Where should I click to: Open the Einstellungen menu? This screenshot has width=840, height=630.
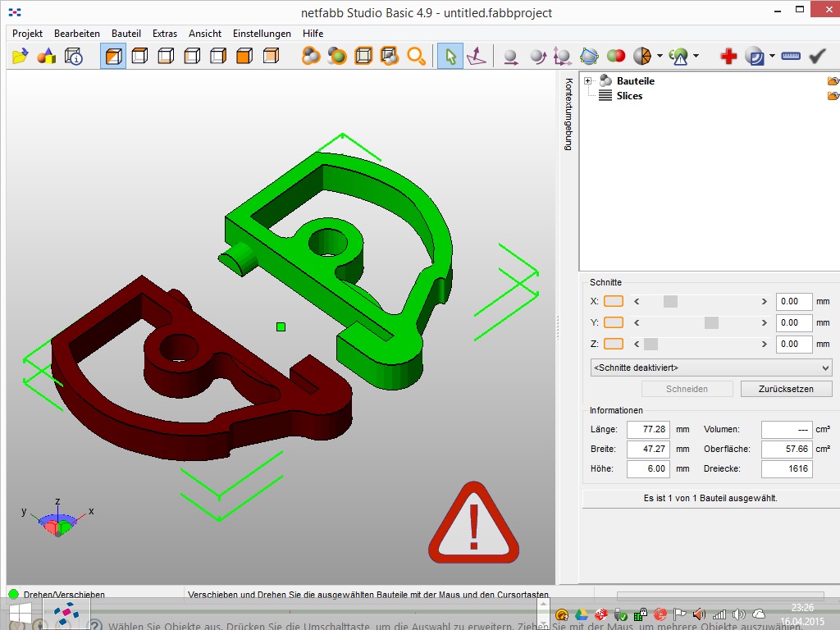click(x=262, y=34)
